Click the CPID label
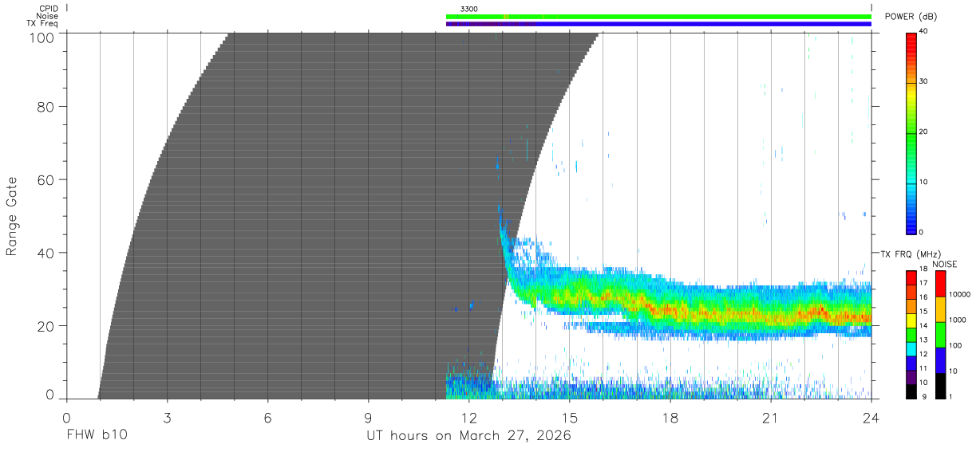 (x=48, y=8)
